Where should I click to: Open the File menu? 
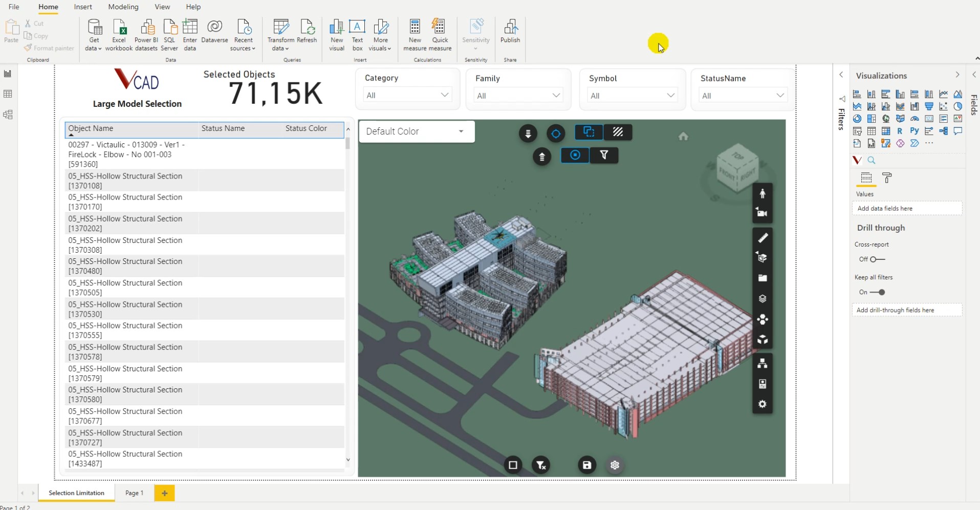point(14,7)
